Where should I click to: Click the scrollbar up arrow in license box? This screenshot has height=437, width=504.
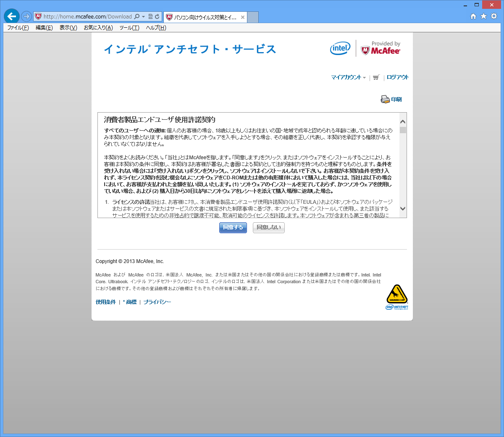403,121
